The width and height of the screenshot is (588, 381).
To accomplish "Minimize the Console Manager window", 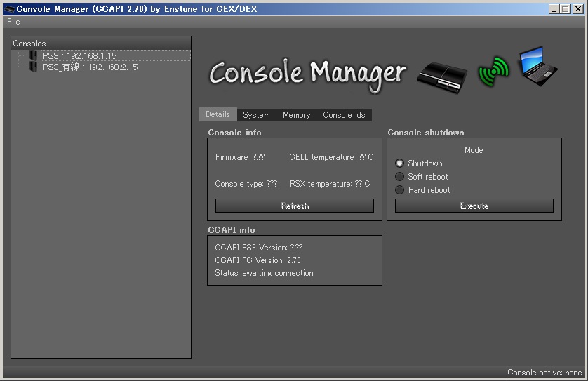I will click(x=554, y=9).
